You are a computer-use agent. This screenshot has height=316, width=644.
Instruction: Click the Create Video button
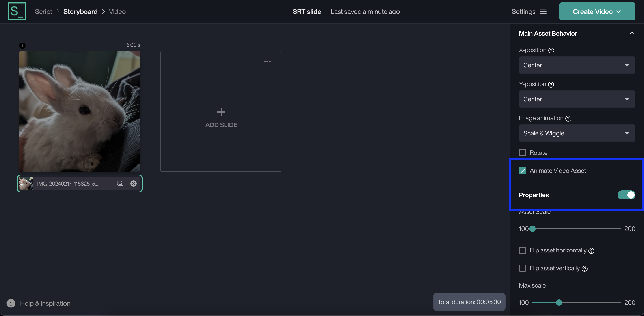coord(597,11)
